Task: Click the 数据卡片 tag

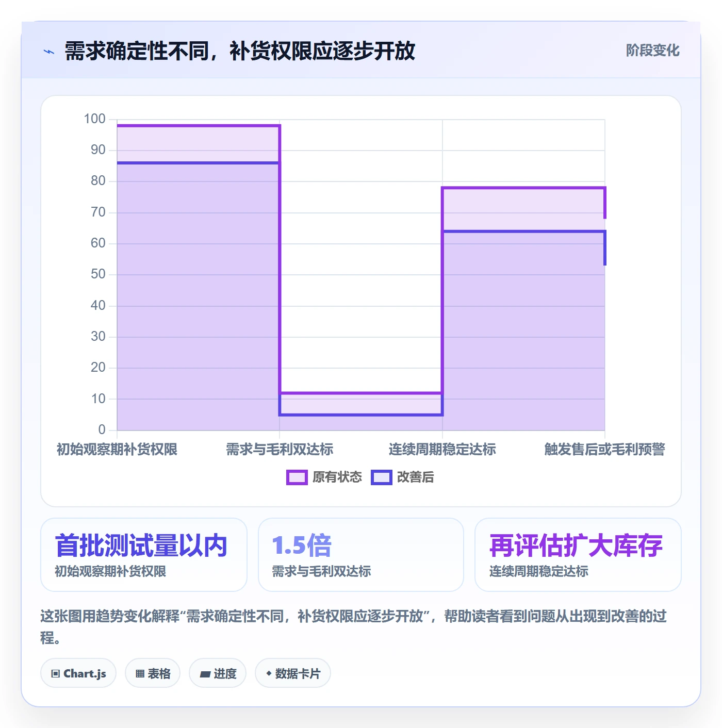Action: click(293, 673)
